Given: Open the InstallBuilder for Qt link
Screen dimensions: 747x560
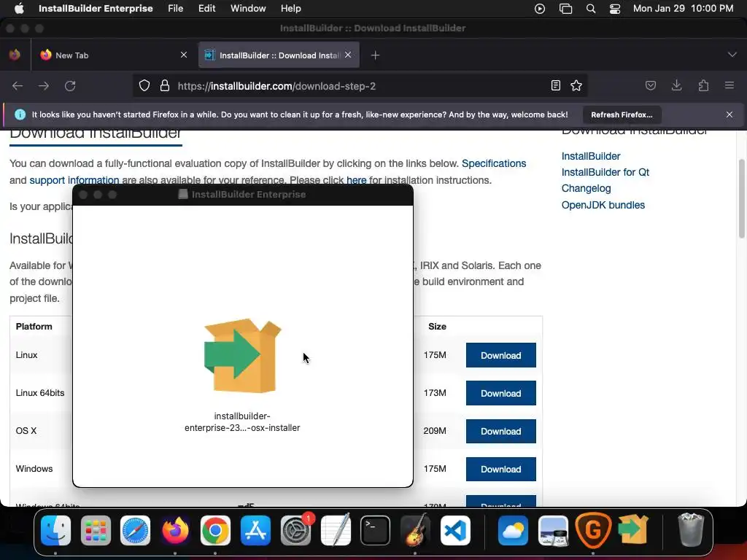Looking at the screenshot, I should click(605, 172).
